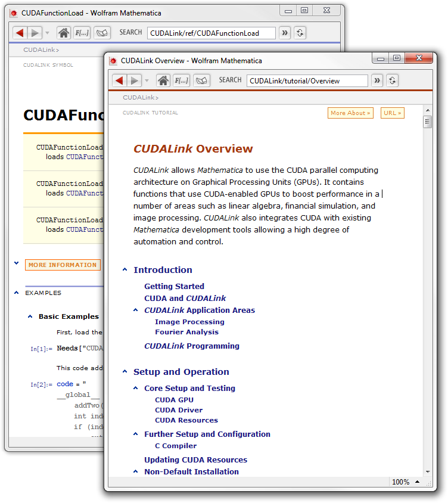Click refresh icon in CUDAFunctionLoad window

coord(300,33)
